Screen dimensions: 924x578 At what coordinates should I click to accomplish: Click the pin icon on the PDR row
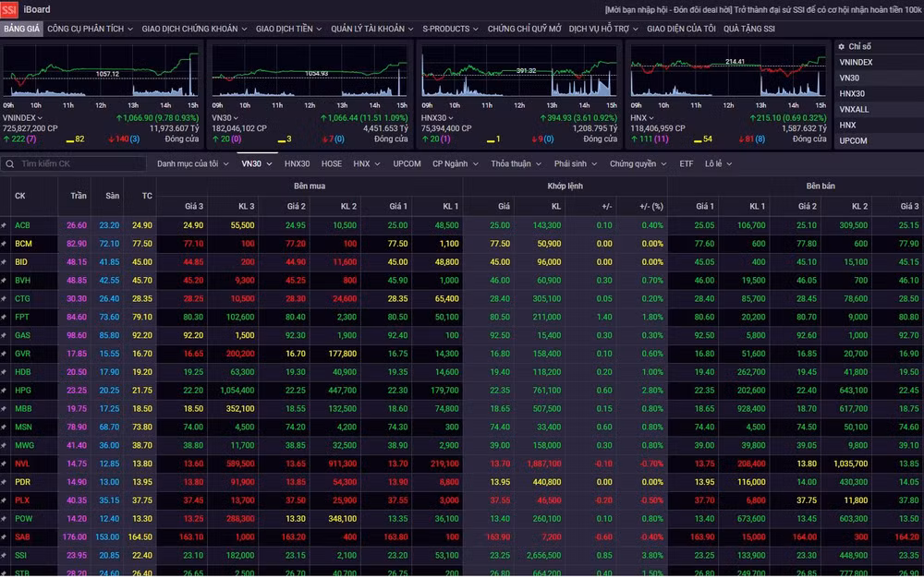click(4, 482)
